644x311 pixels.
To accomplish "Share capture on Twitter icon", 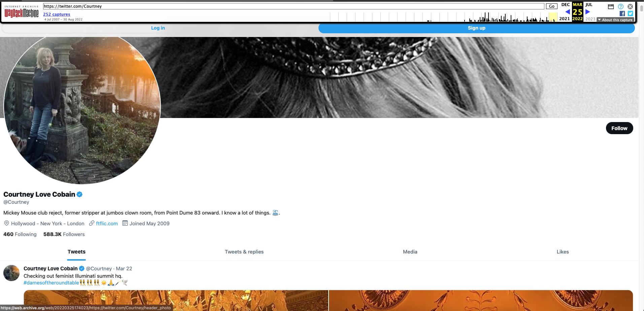I will tap(630, 13).
